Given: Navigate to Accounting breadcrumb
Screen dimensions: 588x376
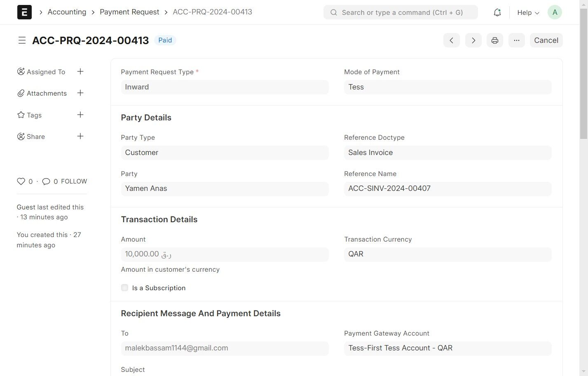Looking at the screenshot, I should pyautogui.click(x=67, y=12).
